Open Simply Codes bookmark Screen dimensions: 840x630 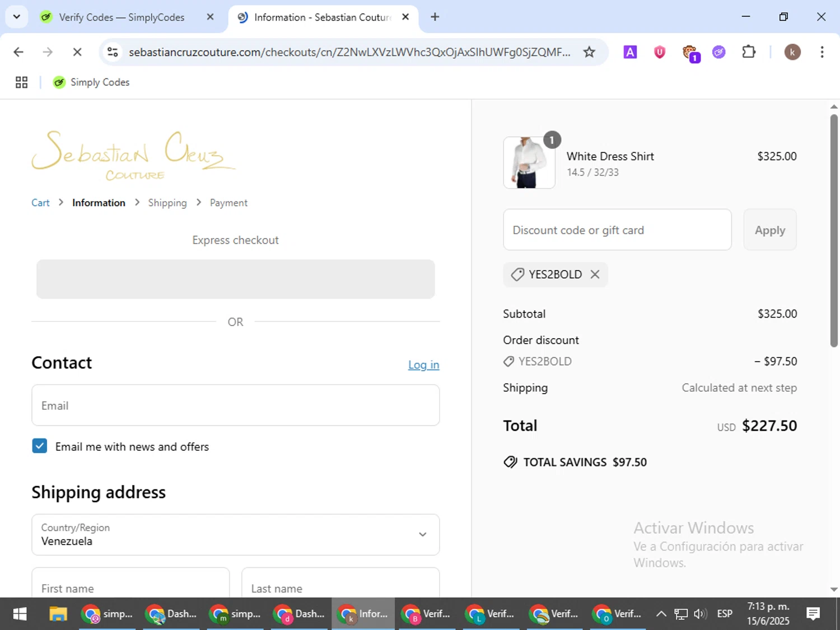91,82
